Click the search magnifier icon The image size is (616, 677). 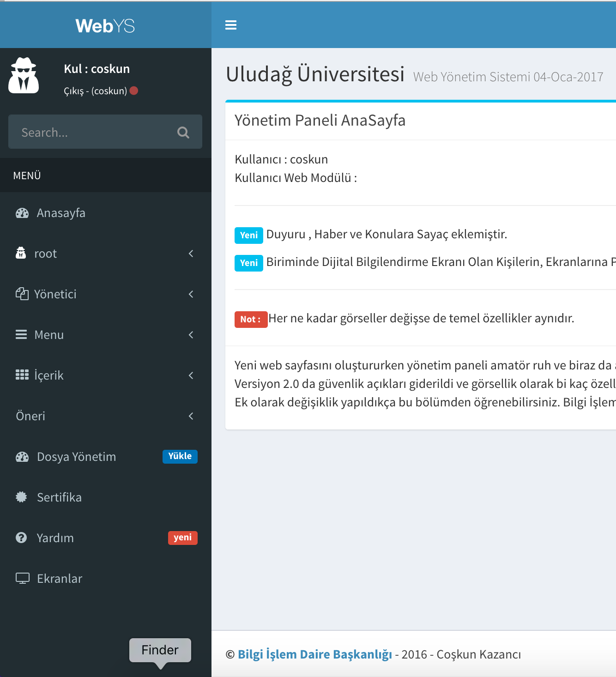(x=183, y=133)
